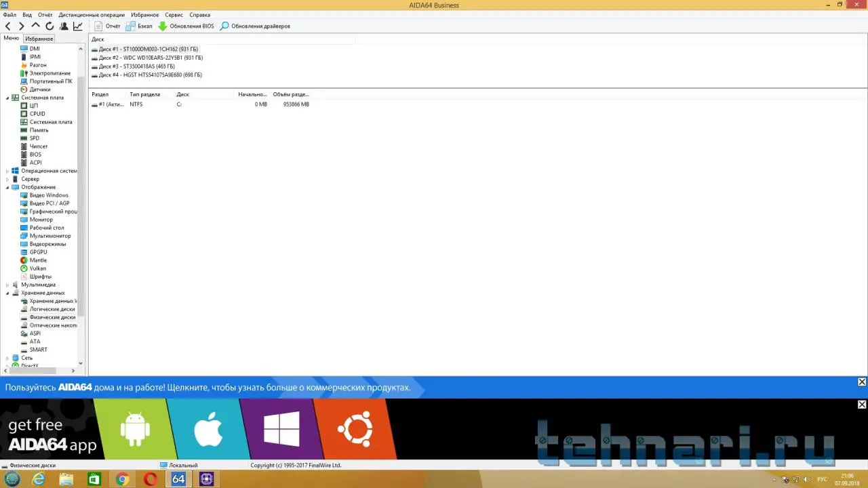
Task: Click Обновления драйверов in the toolbar
Action: pyautogui.click(x=255, y=26)
